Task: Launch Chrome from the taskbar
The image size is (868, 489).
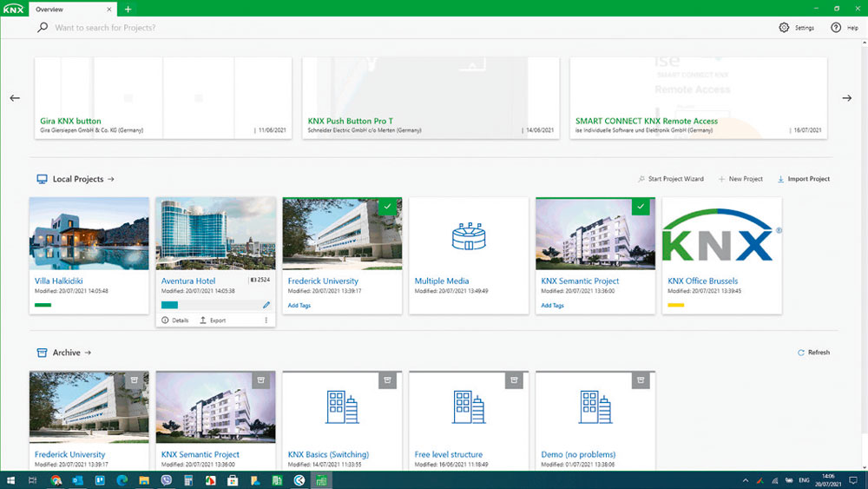Action: (56, 480)
